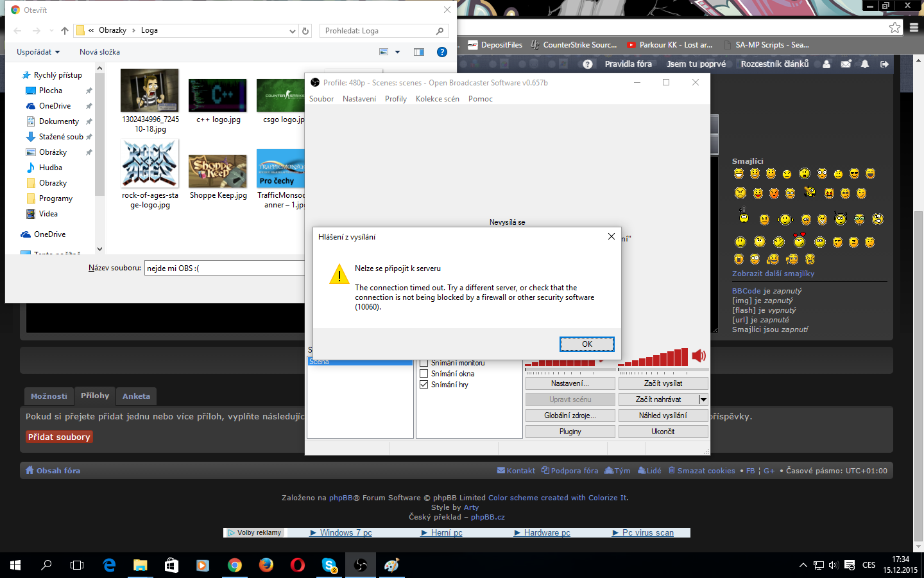Select Hudba in the navigation pane

click(x=51, y=168)
